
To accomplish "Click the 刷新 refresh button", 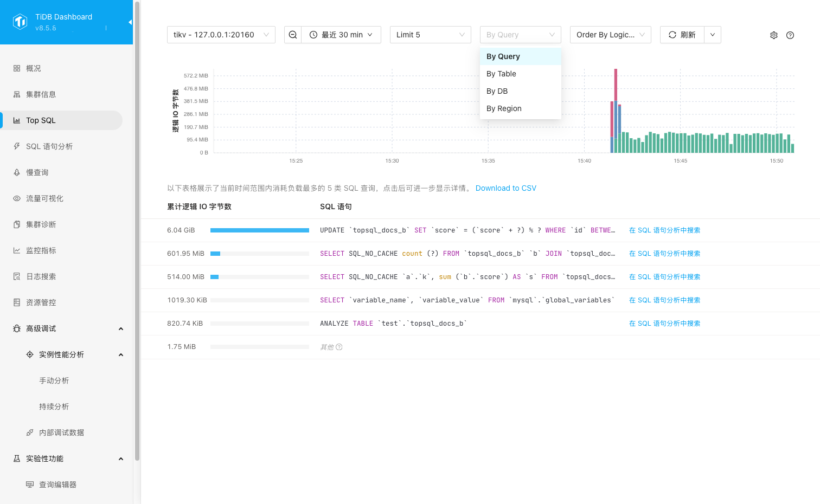I will point(682,35).
